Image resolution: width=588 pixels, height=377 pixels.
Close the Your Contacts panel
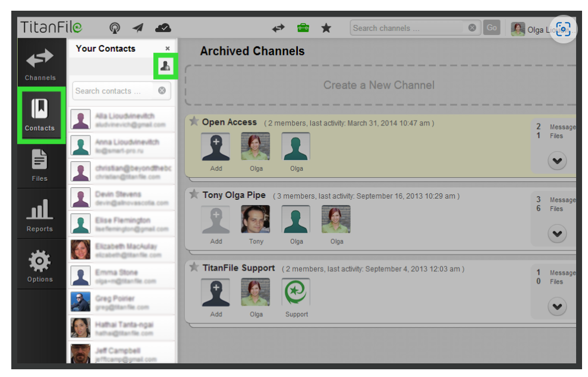pyautogui.click(x=168, y=48)
